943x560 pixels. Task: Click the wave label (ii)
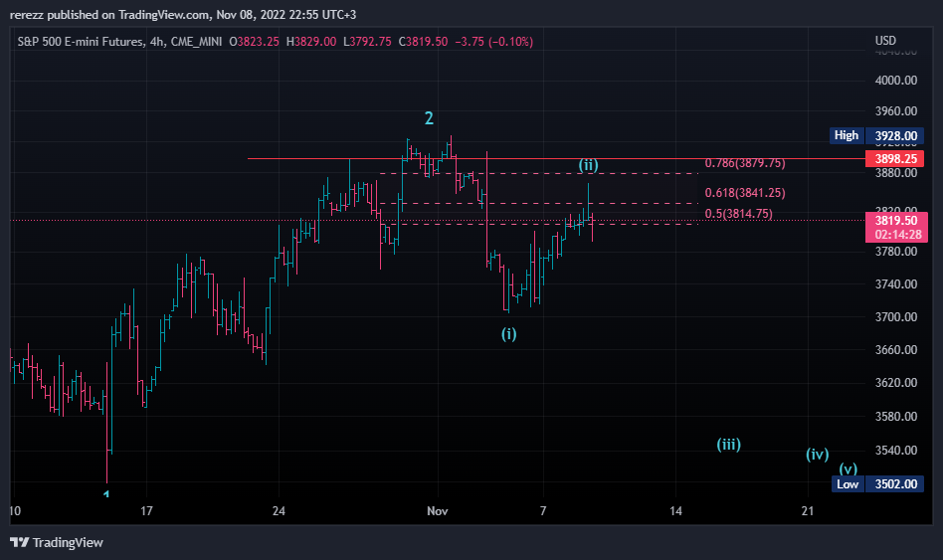click(588, 165)
